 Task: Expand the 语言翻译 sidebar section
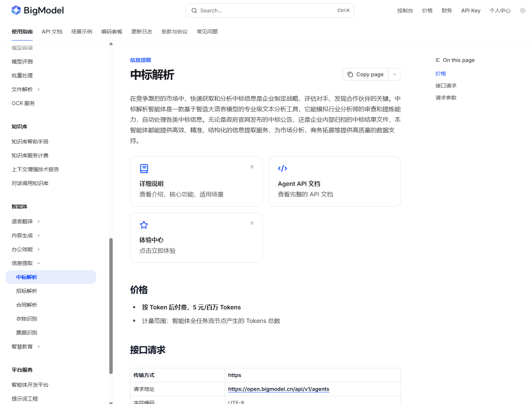[x=39, y=222]
